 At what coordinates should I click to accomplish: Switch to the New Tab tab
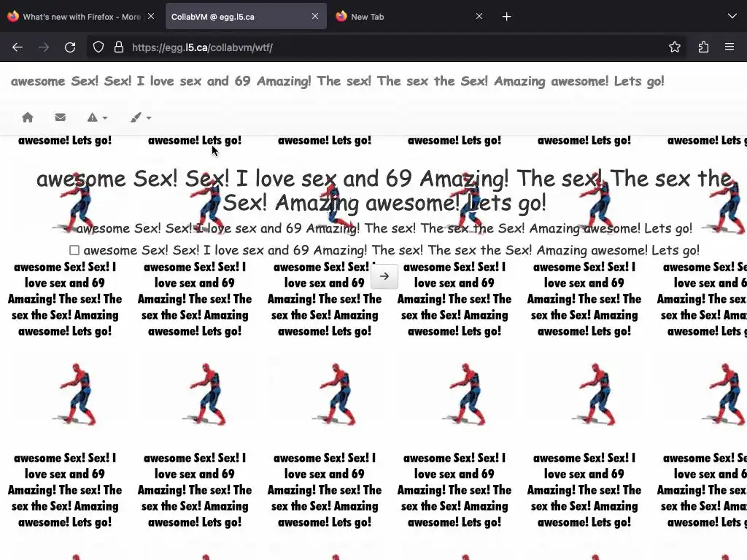click(410, 17)
